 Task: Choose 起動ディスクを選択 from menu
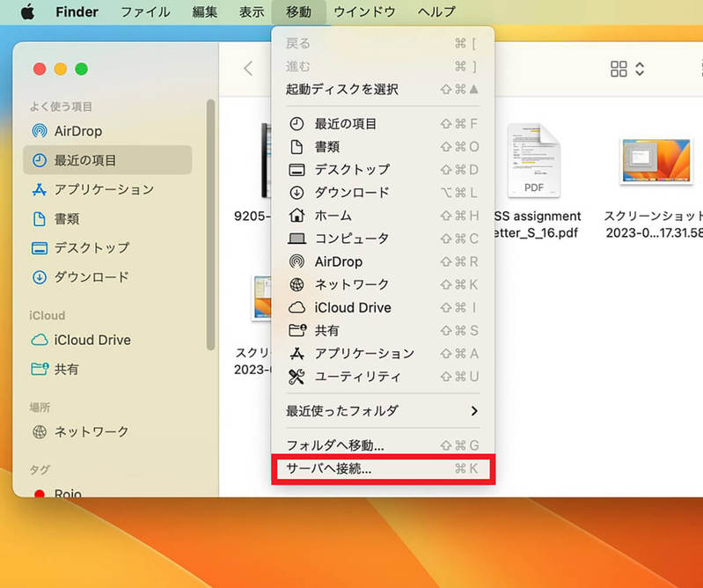tap(383, 89)
